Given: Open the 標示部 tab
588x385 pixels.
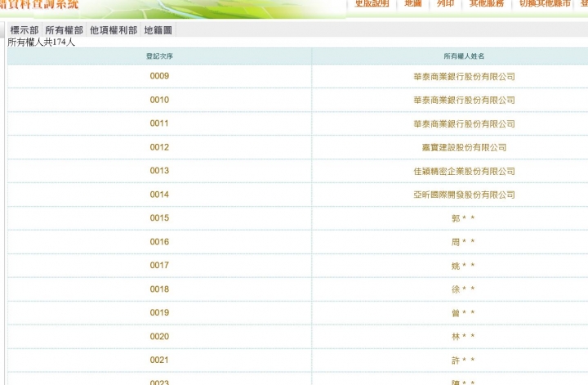Looking at the screenshot, I should pyautogui.click(x=24, y=30).
